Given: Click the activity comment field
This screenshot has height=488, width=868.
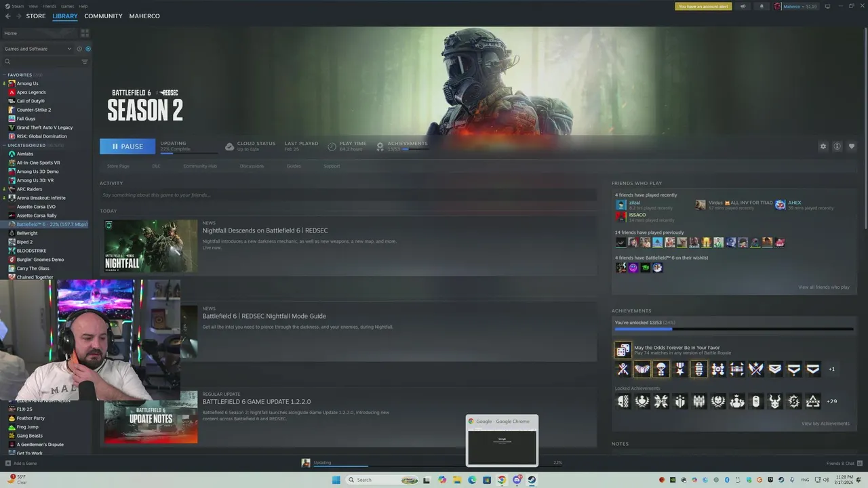Looking at the screenshot, I should tap(348, 195).
